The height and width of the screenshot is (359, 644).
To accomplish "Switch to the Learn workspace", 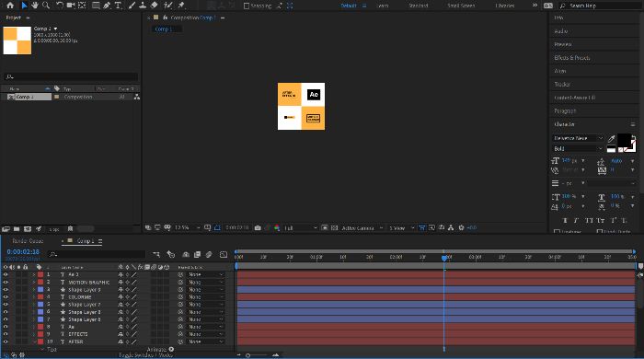I will 383,6.
